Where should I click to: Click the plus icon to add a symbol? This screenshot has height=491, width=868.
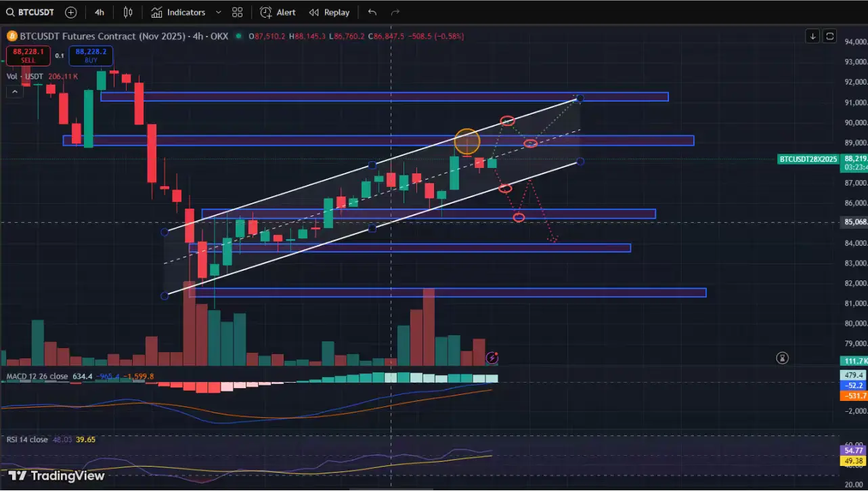click(x=71, y=12)
